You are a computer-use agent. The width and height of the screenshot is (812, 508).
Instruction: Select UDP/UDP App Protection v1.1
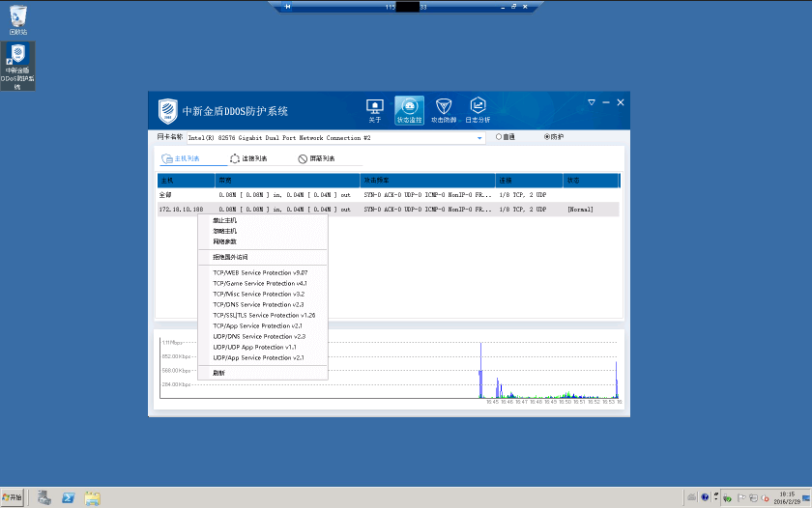tap(263, 347)
